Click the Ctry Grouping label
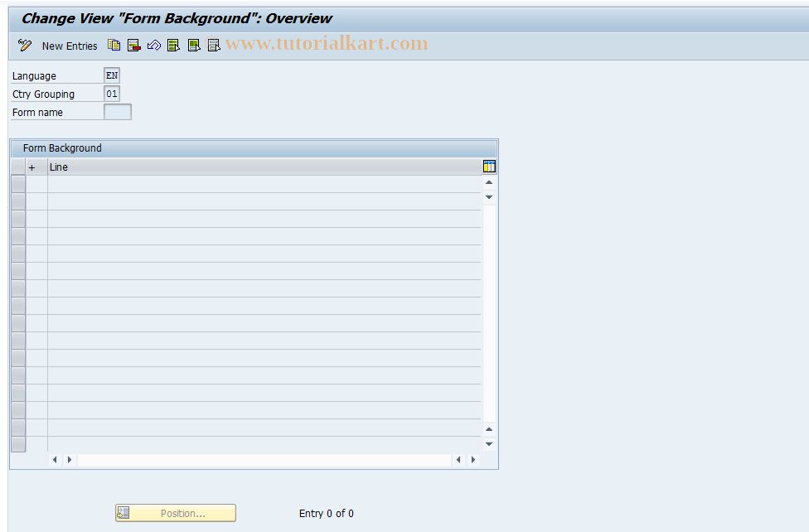Image resolution: width=809 pixels, height=532 pixels. (x=43, y=94)
